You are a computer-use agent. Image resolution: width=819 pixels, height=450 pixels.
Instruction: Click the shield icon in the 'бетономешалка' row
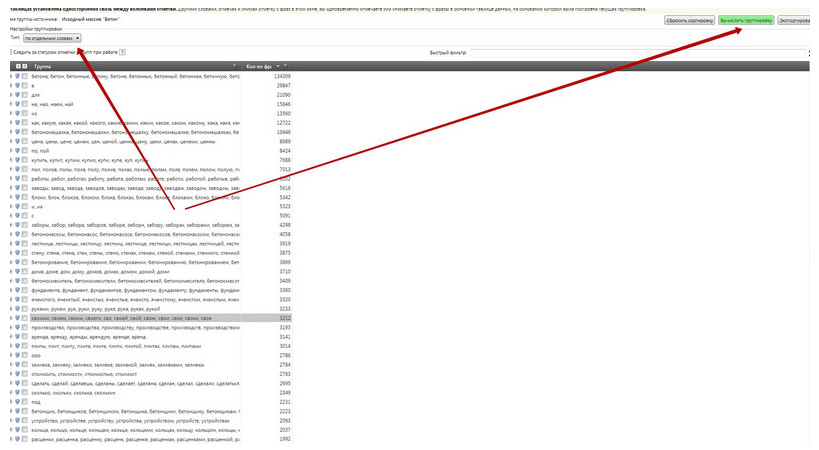pos(17,132)
